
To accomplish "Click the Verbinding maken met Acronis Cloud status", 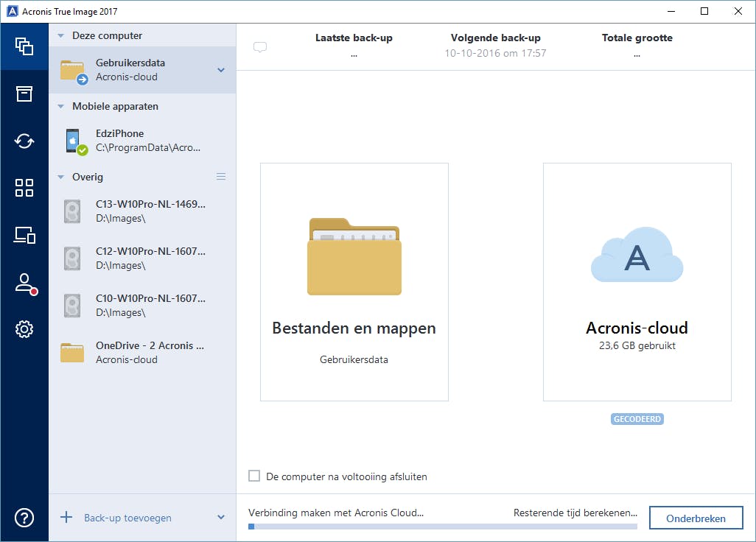I will click(336, 513).
